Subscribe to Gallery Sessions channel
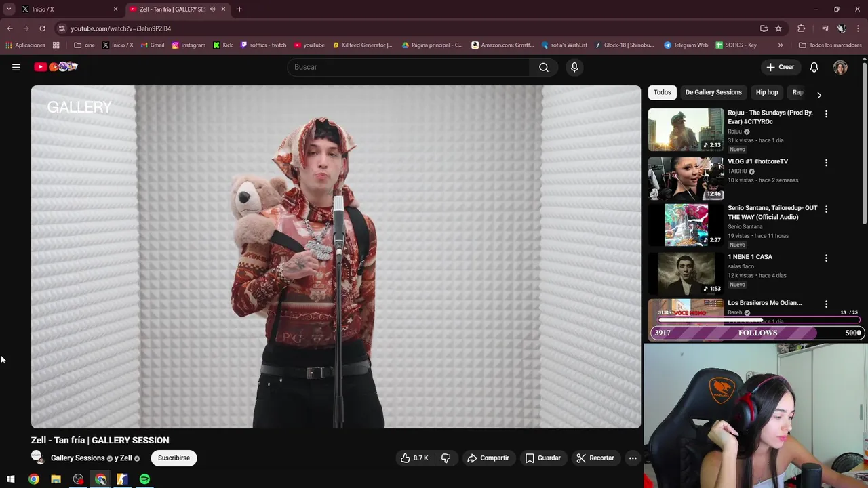 (x=174, y=458)
